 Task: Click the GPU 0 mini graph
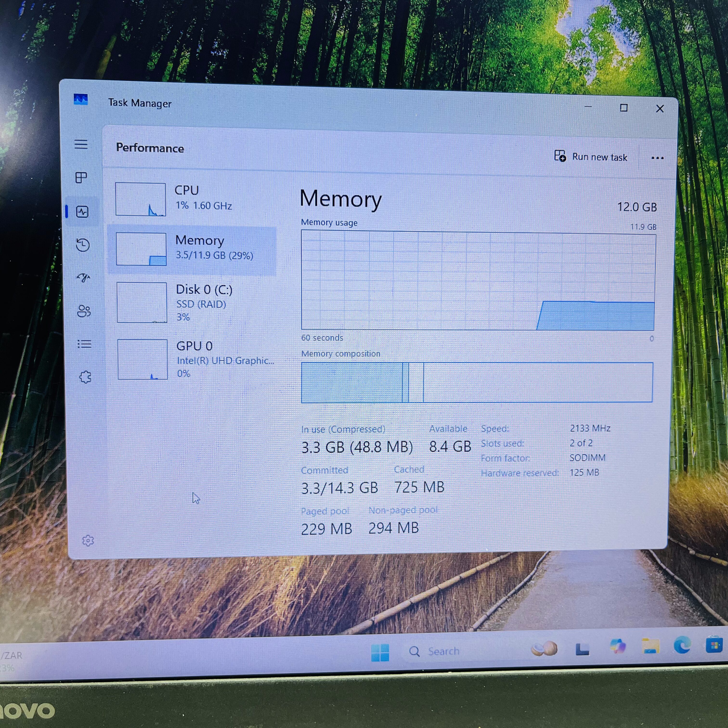click(143, 359)
